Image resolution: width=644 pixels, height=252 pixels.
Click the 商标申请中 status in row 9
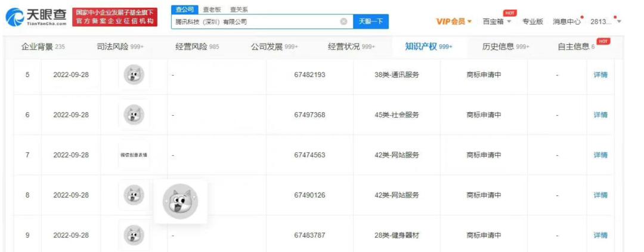pyautogui.click(x=484, y=235)
